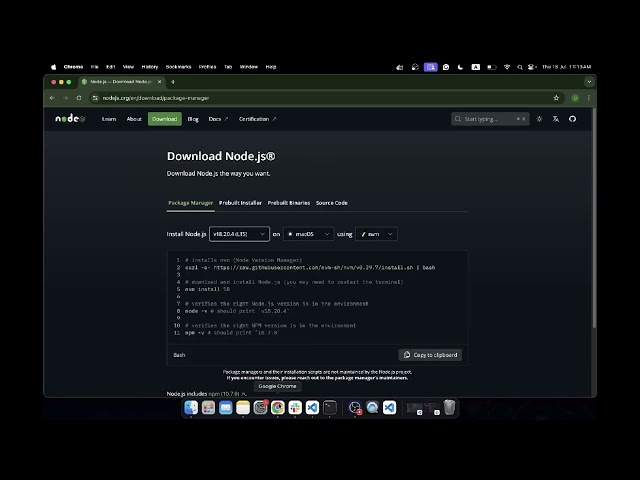Switch to Source Code tab
Viewport: 640px width, 480px height.
pos(332,203)
